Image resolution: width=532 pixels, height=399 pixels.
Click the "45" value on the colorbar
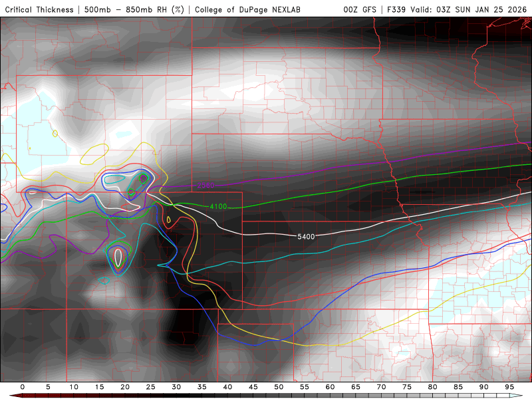[253, 387]
